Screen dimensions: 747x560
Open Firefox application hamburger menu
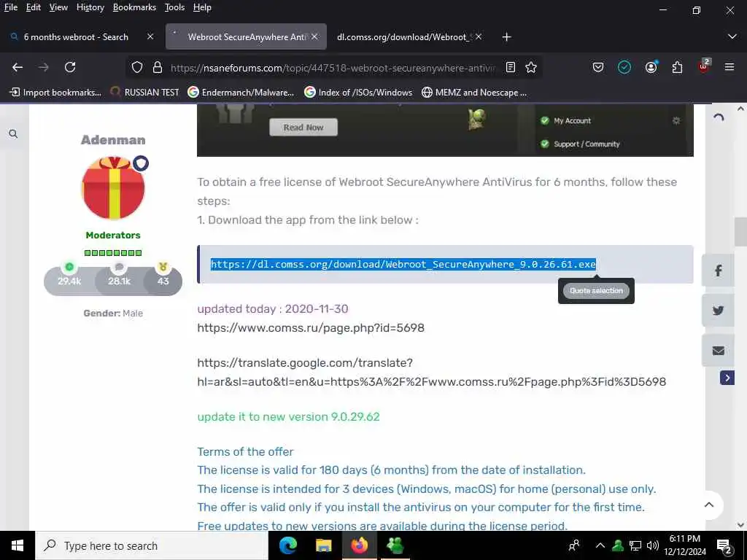coord(729,68)
